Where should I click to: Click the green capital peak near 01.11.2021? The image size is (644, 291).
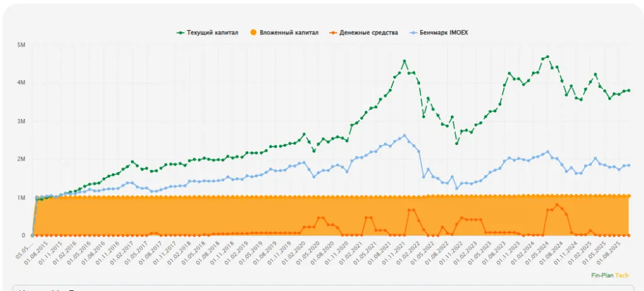click(x=404, y=61)
